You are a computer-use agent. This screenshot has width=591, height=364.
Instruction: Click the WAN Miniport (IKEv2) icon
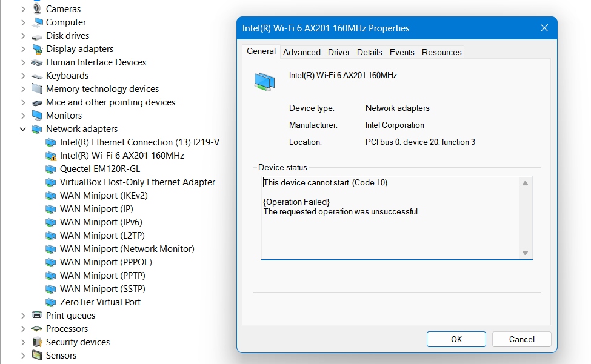point(50,196)
